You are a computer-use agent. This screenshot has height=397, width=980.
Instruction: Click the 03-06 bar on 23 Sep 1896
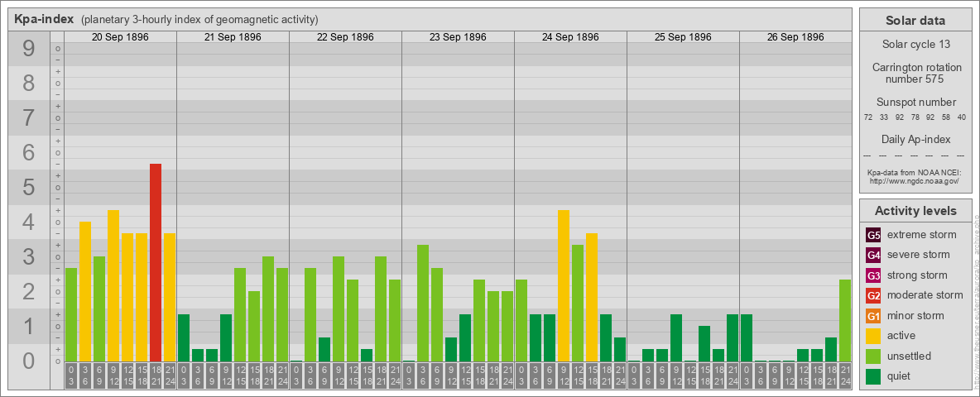point(423,304)
